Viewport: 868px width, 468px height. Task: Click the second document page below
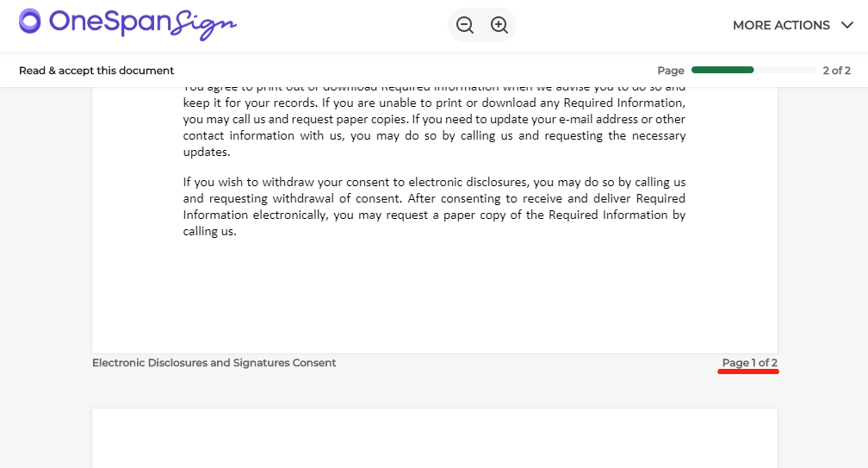coord(435,438)
